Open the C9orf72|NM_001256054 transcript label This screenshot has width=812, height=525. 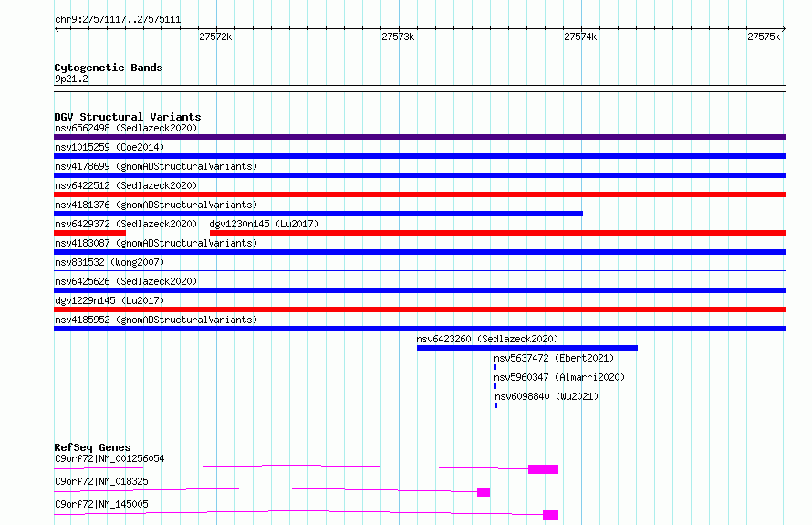tap(109, 458)
